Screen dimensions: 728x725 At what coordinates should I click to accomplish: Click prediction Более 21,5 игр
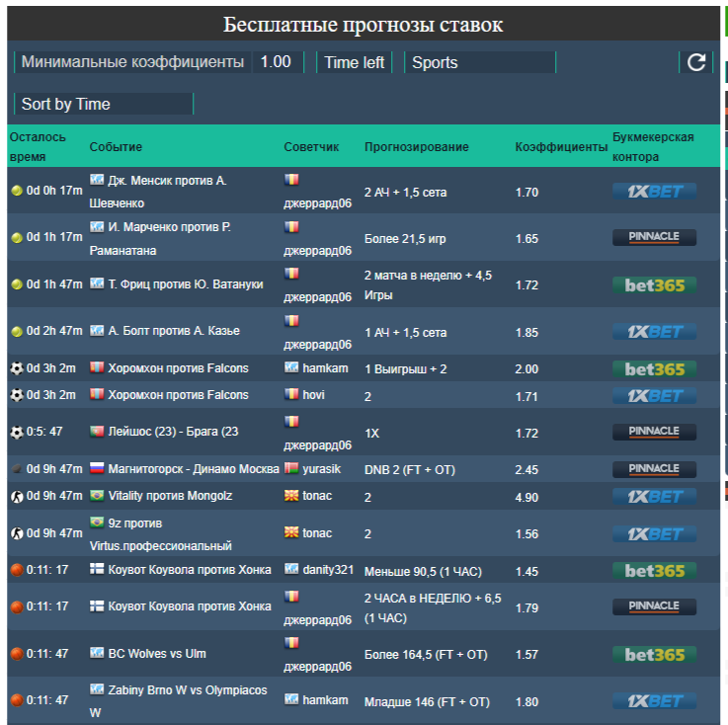click(x=405, y=239)
